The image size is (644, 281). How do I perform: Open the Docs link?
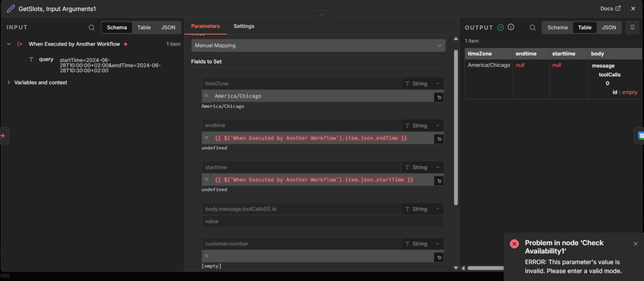[x=610, y=9]
